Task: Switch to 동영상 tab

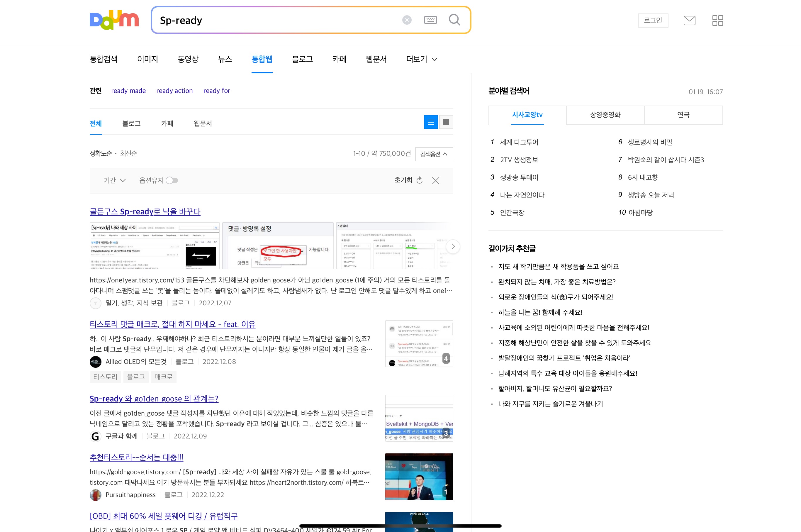Action: click(x=188, y=59)
